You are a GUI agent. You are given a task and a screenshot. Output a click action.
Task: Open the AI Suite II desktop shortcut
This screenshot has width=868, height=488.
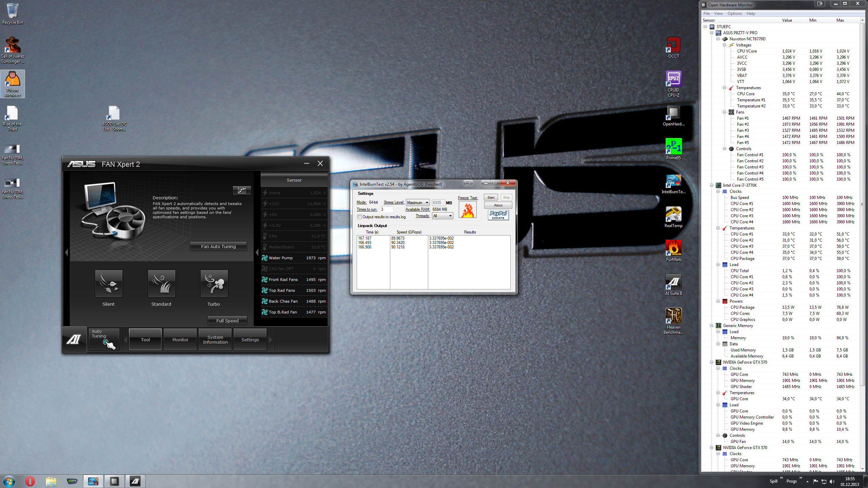coord(673,285)
